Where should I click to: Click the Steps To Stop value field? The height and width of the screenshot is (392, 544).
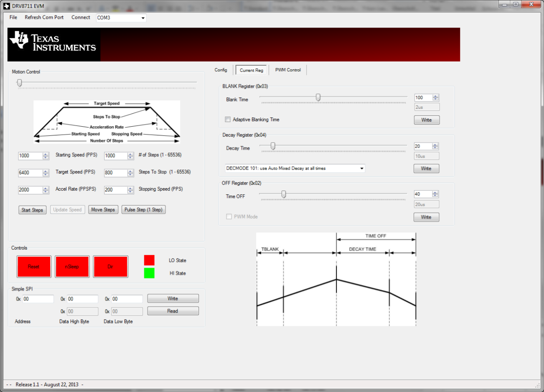[x=116, y=173]
